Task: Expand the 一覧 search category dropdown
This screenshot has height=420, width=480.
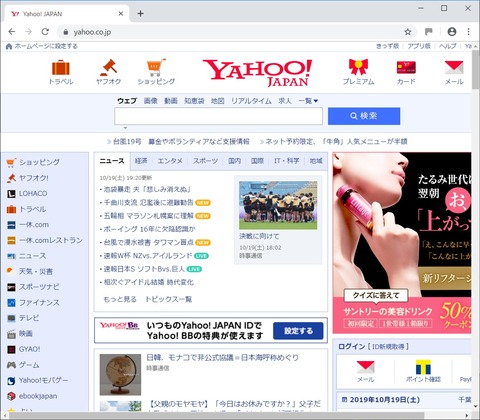Action: (308, 101)
